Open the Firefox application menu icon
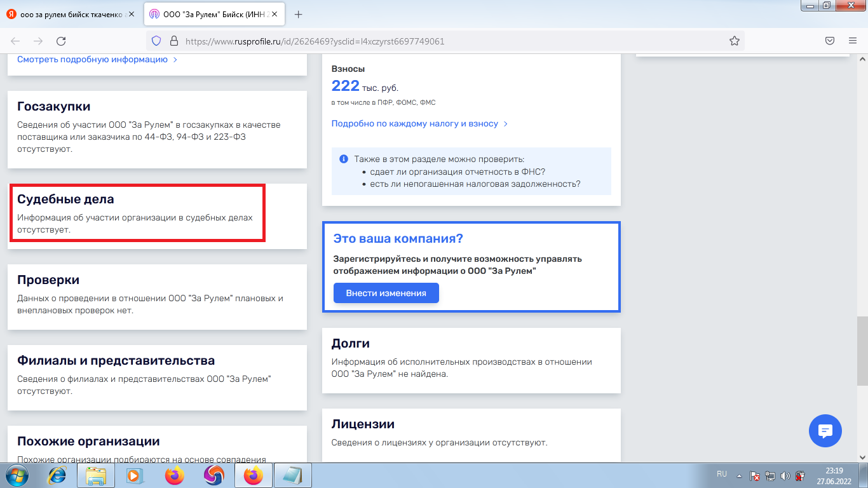Image resolution: width=868 pixels, height=488 pixels. (853, 40)
